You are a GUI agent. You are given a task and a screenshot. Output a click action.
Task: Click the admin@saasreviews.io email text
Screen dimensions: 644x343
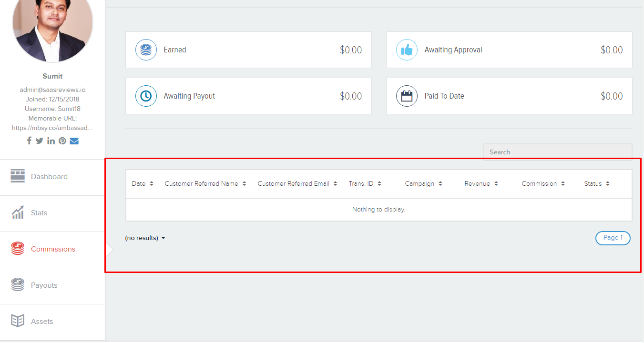click(x=52, y=90)
